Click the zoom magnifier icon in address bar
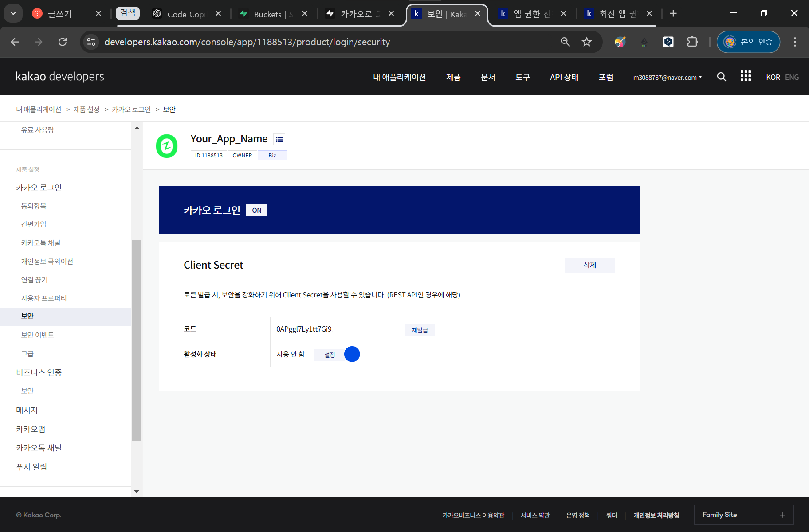 [x=565, y=42]
